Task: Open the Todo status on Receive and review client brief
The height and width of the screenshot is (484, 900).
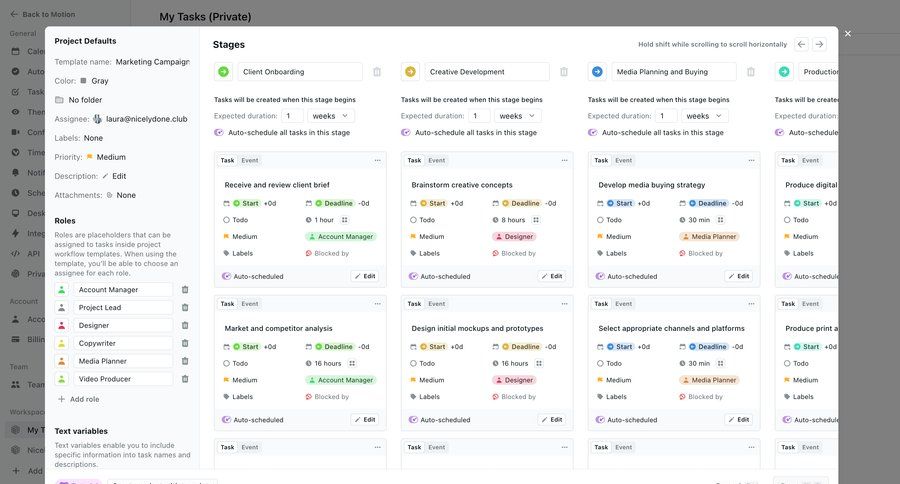Action: point(235,220)
